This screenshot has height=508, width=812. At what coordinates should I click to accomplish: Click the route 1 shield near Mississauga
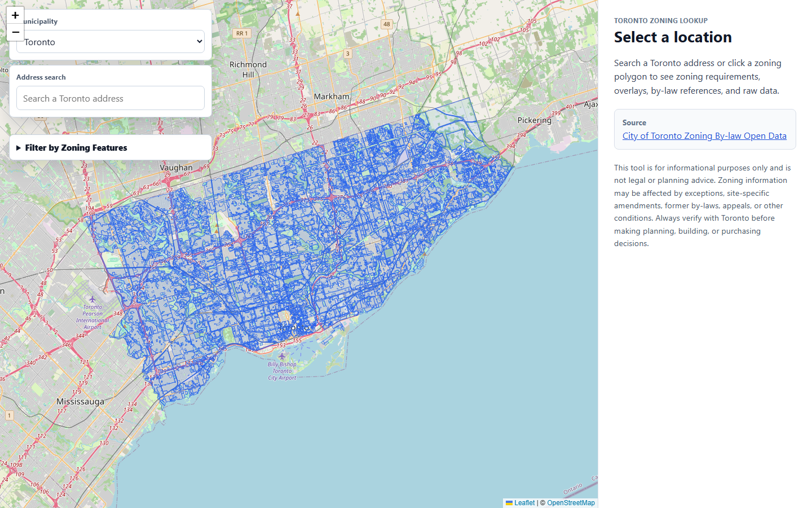pos(10,415)
